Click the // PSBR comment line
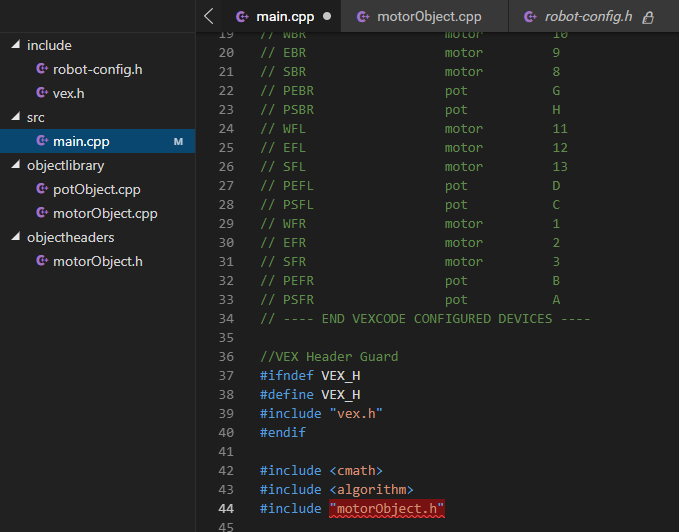The width and height of the screenshot is (679, 532). (x=410, y=110)
